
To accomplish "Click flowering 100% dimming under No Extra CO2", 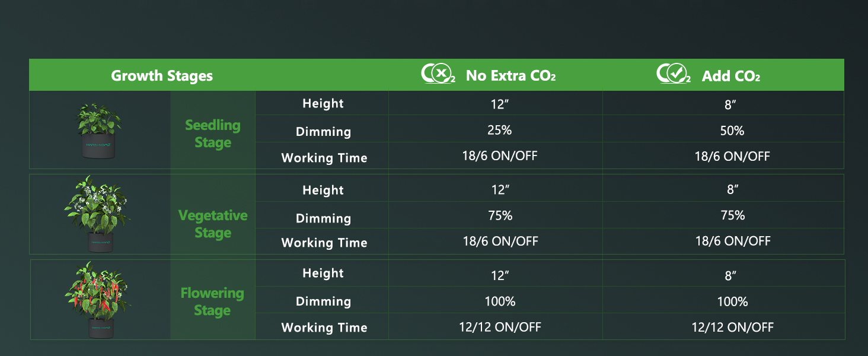I will tap(500, 301).
